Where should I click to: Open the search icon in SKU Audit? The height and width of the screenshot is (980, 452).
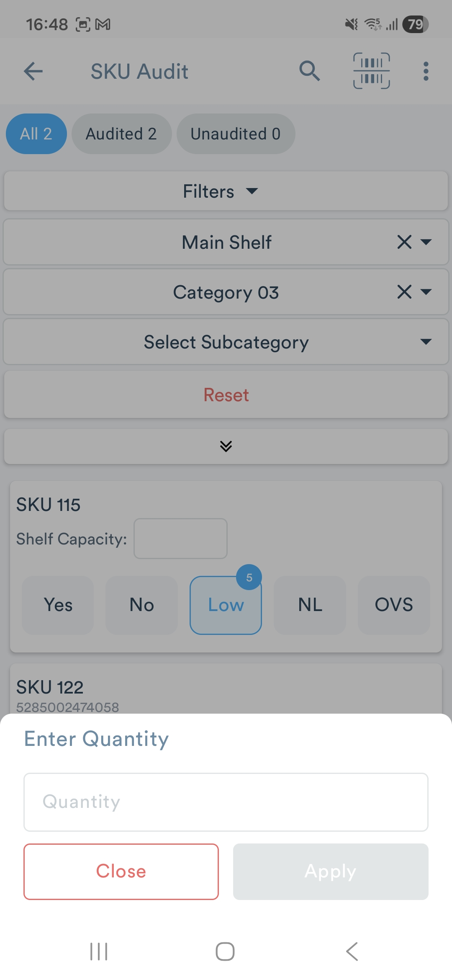tap(309, 71)
